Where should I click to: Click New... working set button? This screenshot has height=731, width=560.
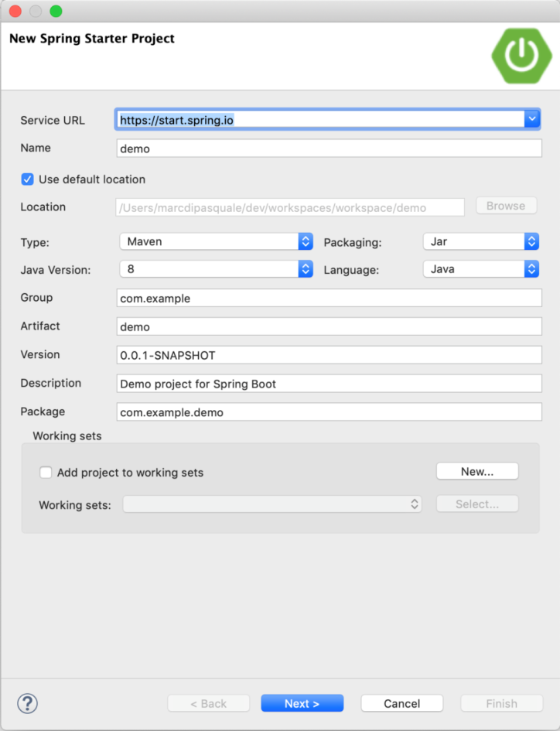point(477,471)
